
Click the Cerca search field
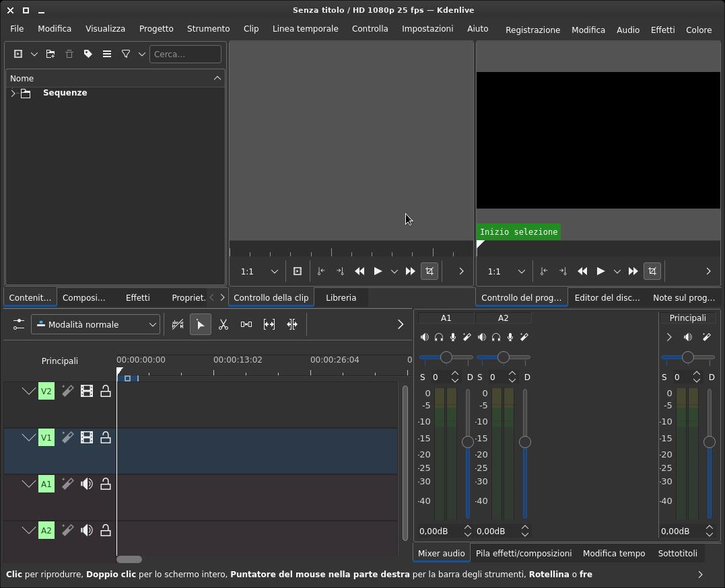click(185, 54)
